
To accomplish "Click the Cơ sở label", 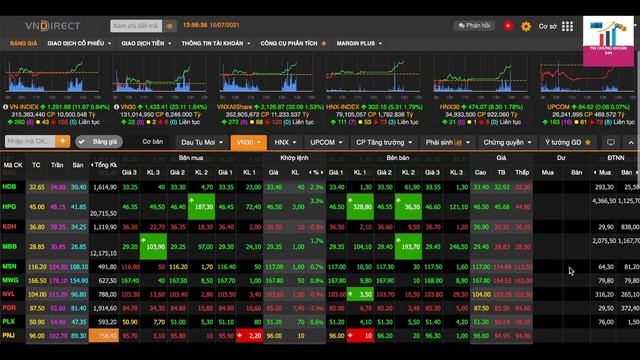I will click(547, 27).
